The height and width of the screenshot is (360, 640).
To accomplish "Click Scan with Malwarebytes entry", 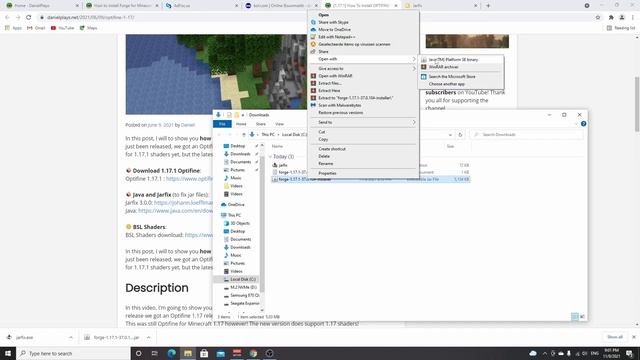I will point(340,105).
